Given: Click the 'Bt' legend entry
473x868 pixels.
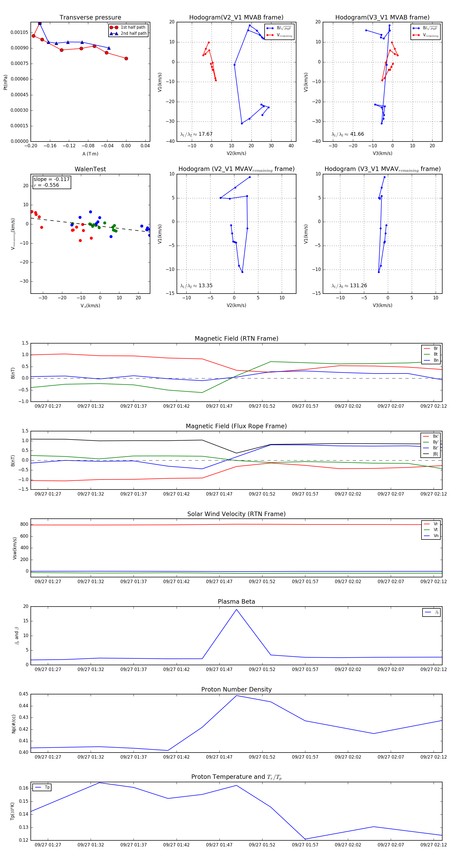Looking at the screenshot, I should tap(431, 354).
